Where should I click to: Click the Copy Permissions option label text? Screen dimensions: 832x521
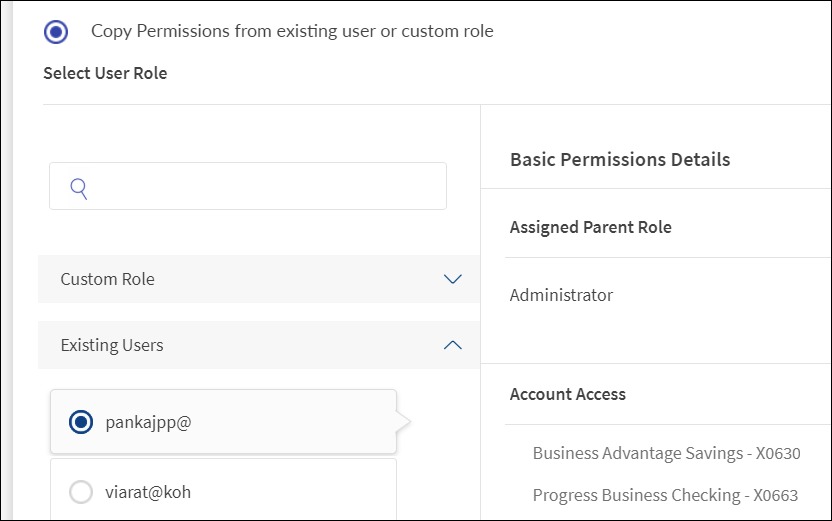click(x=292, y=31)
